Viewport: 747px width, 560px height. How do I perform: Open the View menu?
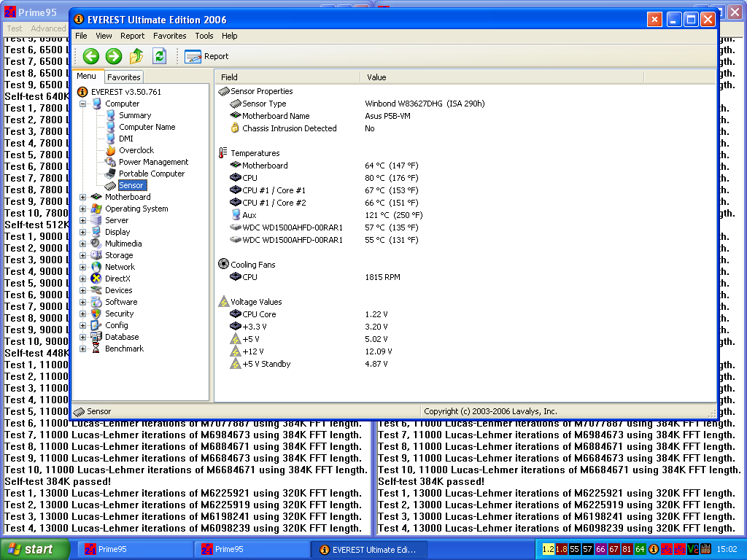coord(104,36)
